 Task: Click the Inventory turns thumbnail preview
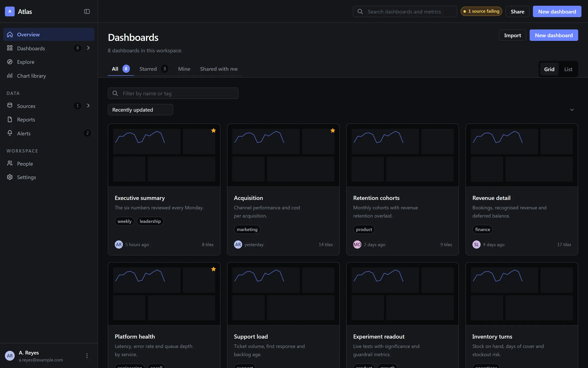click(522, 294)
